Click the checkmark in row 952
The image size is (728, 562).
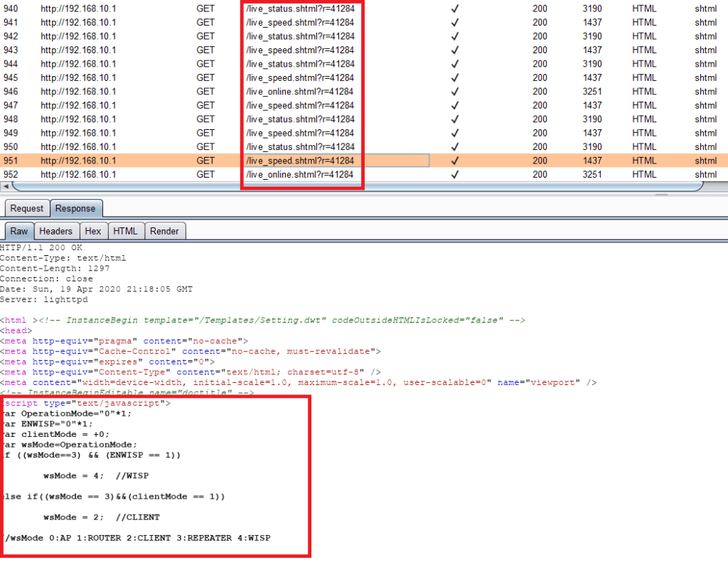455,175
